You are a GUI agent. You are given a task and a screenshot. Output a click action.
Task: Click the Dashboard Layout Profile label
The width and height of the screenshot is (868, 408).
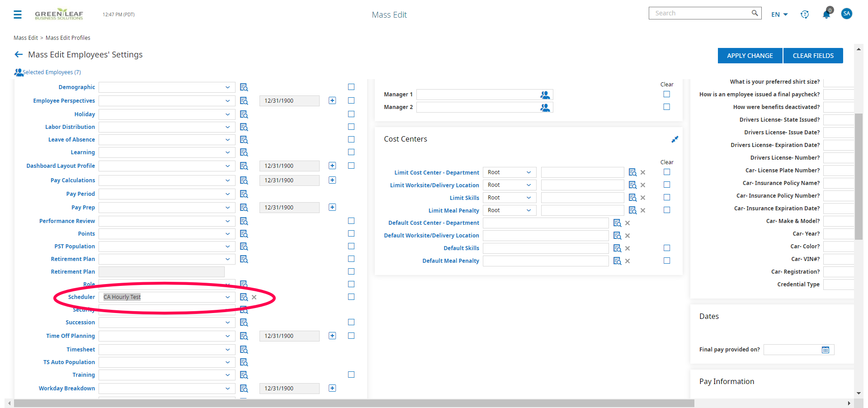[61, 166]
